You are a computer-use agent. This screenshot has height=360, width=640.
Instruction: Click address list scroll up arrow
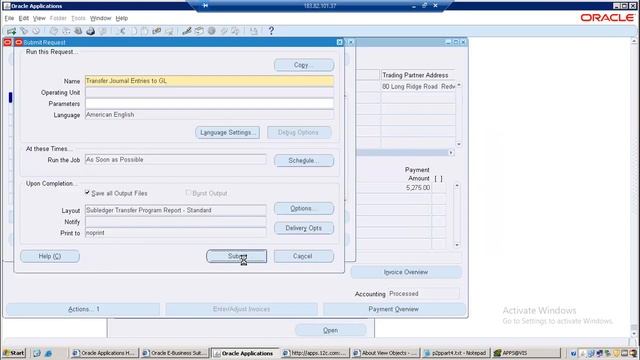tap(459, 85)
